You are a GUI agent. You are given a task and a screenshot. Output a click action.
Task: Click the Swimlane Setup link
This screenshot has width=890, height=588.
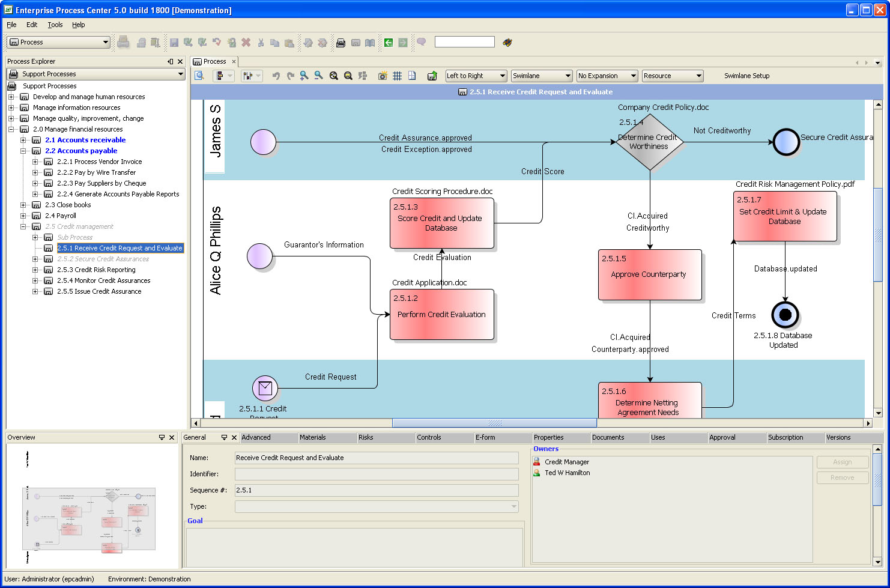click(746, 75)
